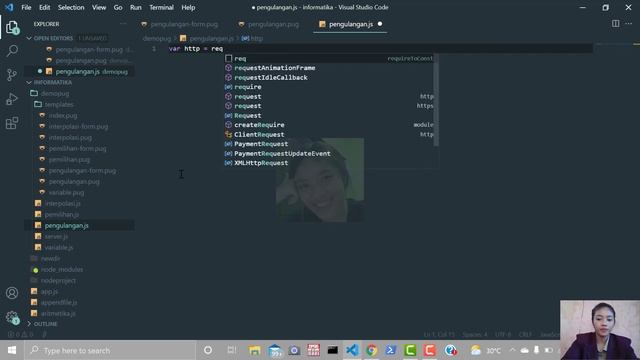This screenshot has width=640, height=360.
Task: Click the Visual Studio Code taskbar icon
Action: pos(352,350)
